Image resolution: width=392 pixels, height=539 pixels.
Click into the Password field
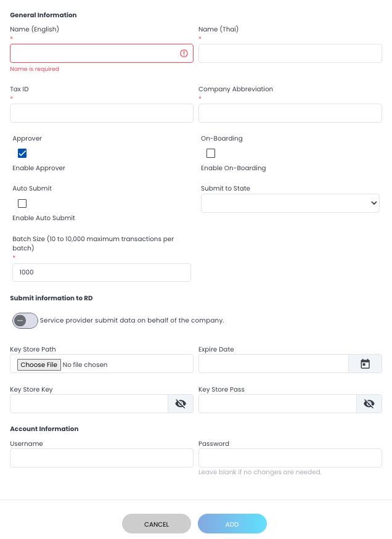tap(290, 458)
